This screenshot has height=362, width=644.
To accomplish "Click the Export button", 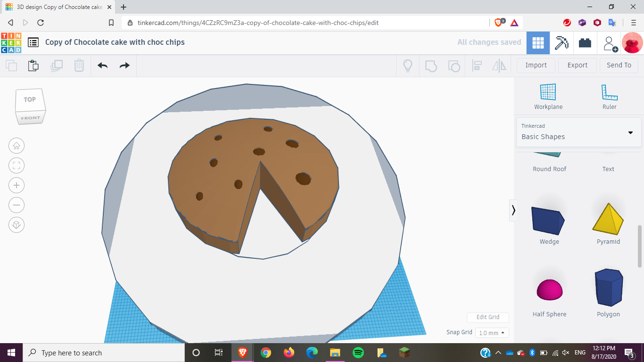I will point(577,65).
